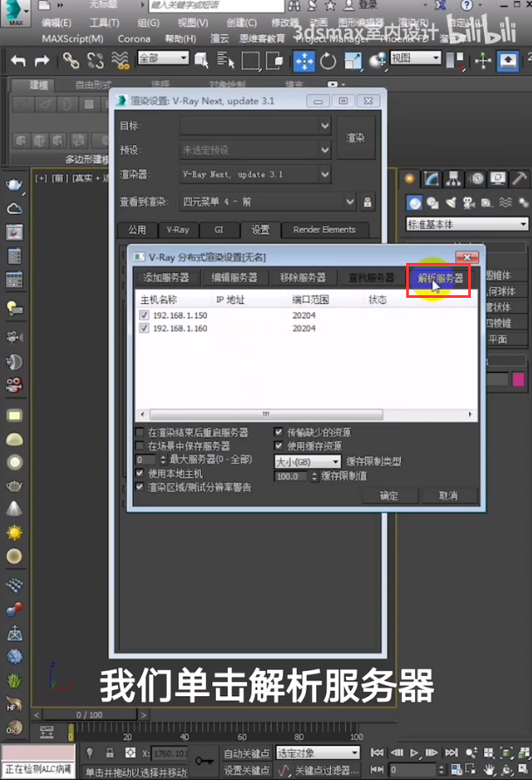This screenshot has width=532, height=780.
Task: Select the Select and Move tool
Action: tap(303, 60)
